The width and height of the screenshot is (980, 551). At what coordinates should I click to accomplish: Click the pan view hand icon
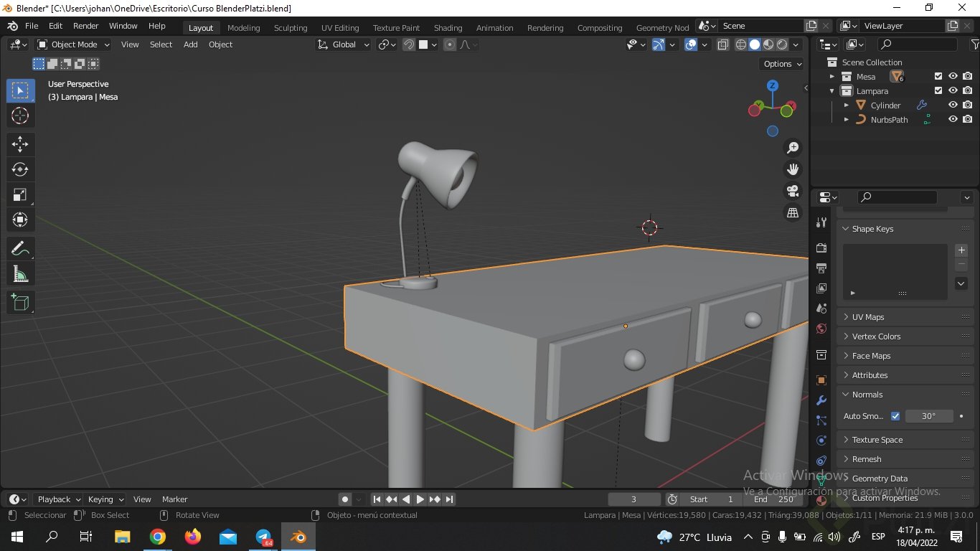click(x=793, y=169)
